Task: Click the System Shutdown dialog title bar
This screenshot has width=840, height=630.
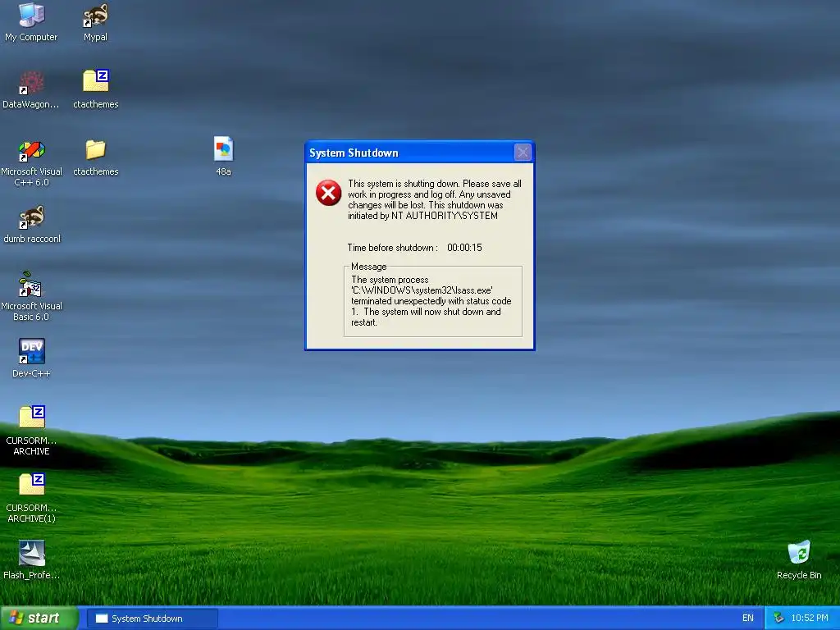Action: click(x=419, y=153)
